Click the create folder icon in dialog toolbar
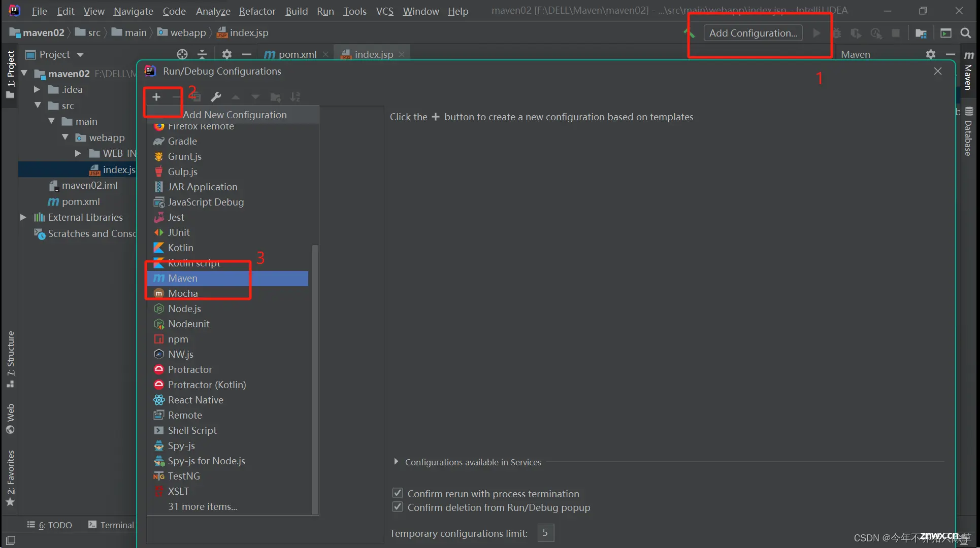 pos(276,97)
